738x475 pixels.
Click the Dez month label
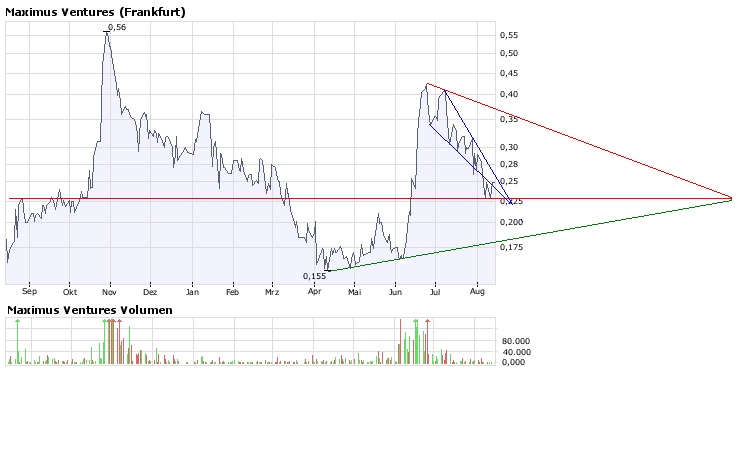click(x=150, y=292)
